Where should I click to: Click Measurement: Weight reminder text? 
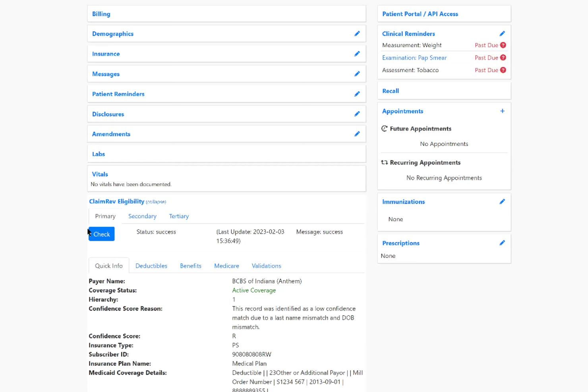412,45
